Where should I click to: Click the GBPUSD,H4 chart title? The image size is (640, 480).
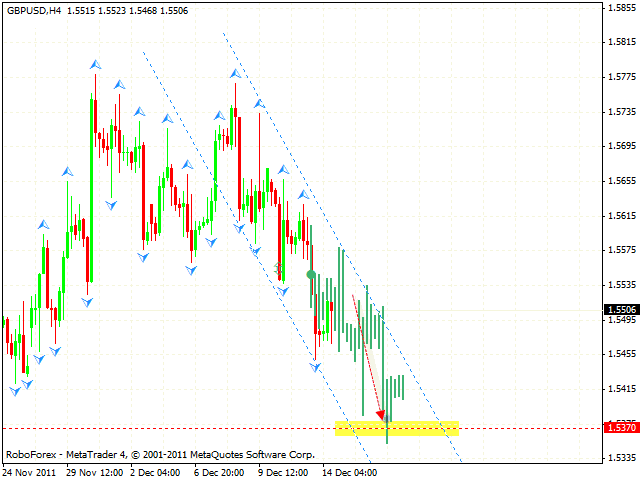click(x=34, y=11)
